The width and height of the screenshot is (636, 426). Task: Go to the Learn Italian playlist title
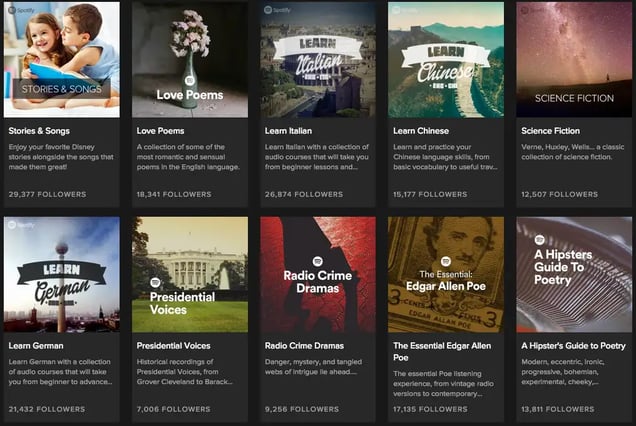pos(289,131)
